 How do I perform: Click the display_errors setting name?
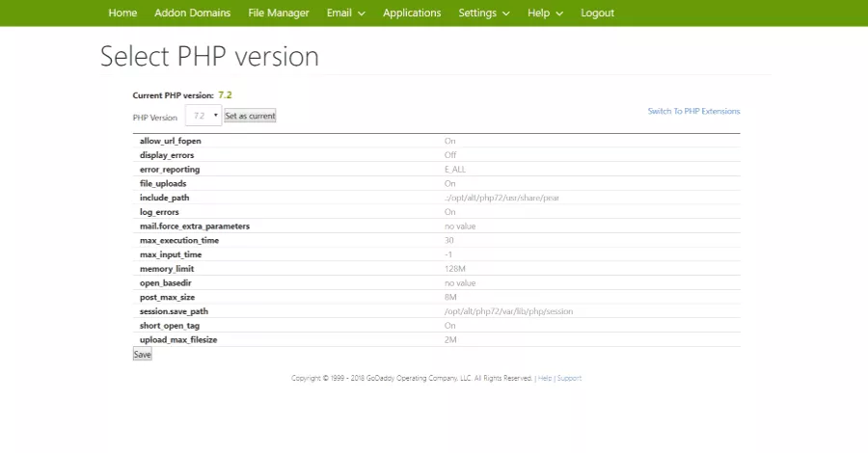pyautogui.click(x=167, y=155)
